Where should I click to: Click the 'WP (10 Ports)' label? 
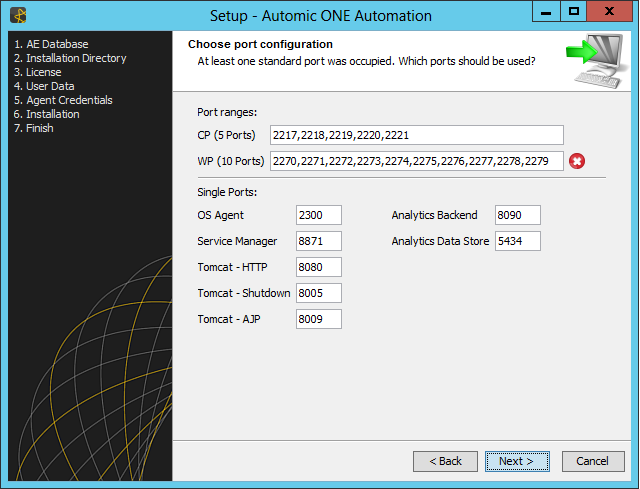point(231,161)
